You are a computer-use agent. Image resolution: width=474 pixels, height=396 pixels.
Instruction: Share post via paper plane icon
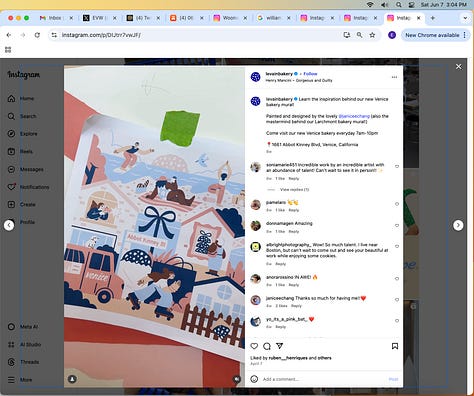[280, 346]
